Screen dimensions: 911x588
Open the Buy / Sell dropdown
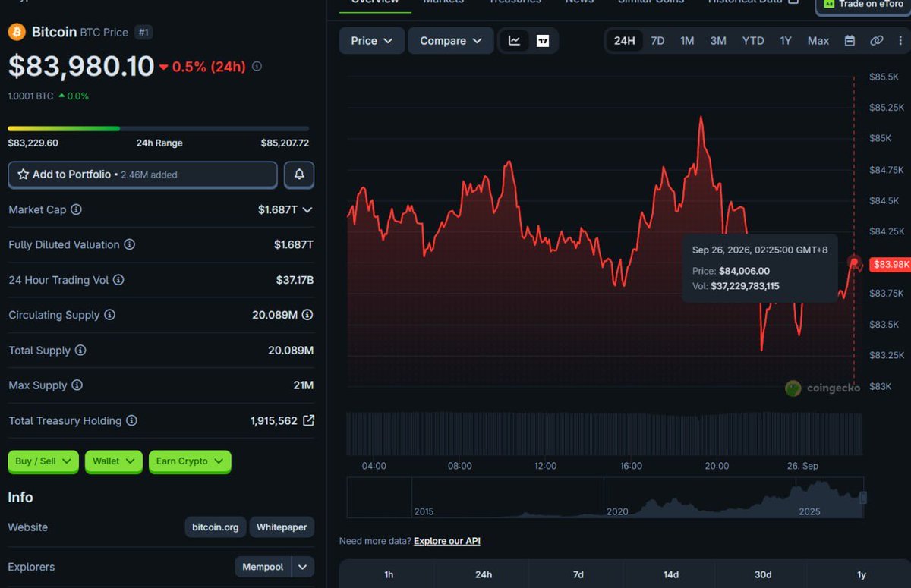(43, 461)
